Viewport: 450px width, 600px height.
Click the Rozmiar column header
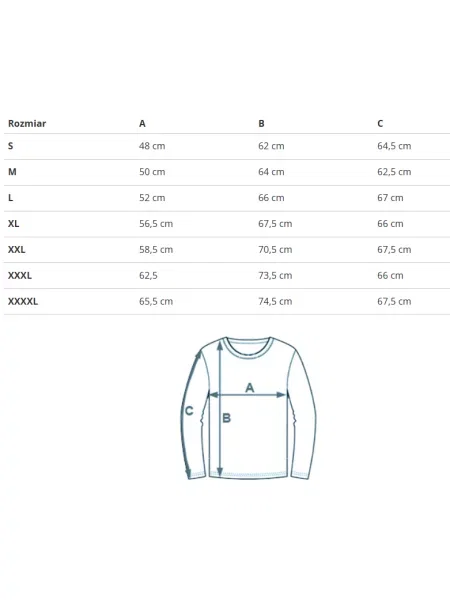[x=27, y=124]
